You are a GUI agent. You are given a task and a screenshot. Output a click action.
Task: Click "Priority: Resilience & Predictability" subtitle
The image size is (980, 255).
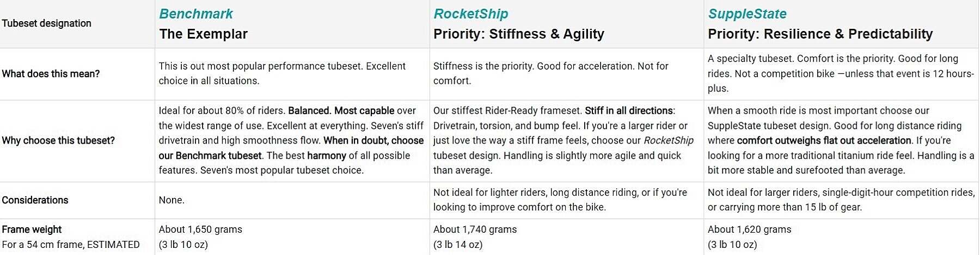point(820,34)
